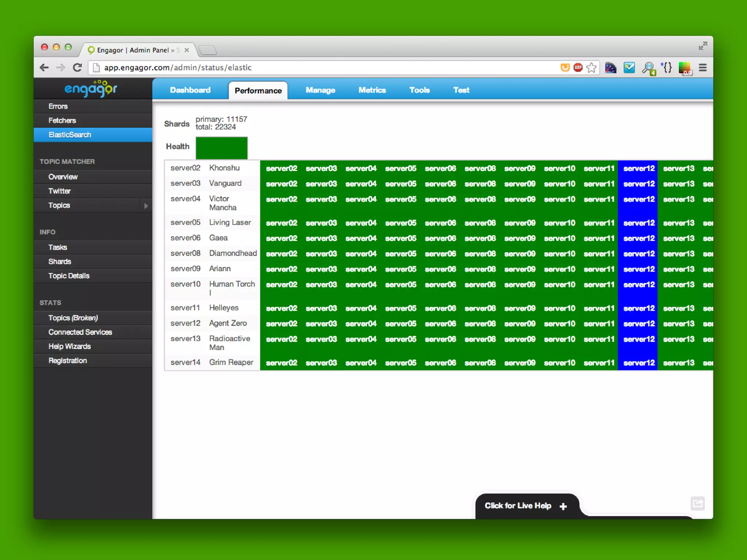The height and width of the screenshot is (560, 747).
Task: Go to Connected Services in sidebar
Action: pos(80,332)
